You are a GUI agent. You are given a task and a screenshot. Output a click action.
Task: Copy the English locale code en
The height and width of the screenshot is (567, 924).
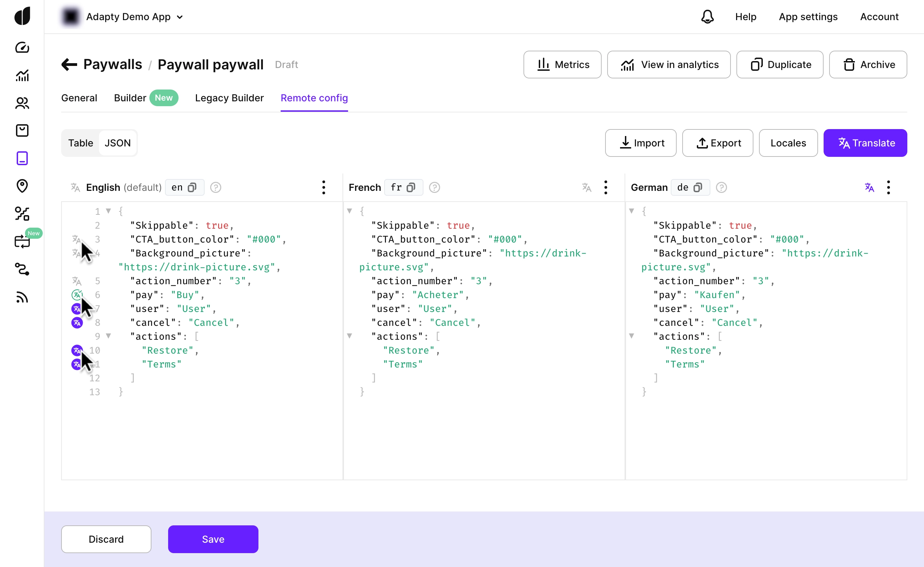(192, 187)
